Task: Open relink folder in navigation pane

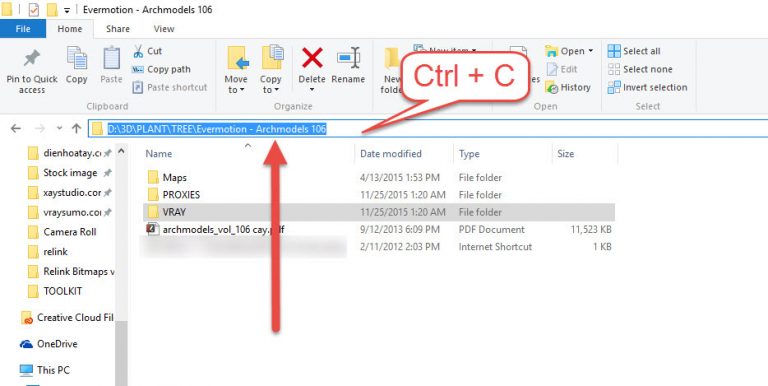Action: pyautogui.click(x=48, y=252)
